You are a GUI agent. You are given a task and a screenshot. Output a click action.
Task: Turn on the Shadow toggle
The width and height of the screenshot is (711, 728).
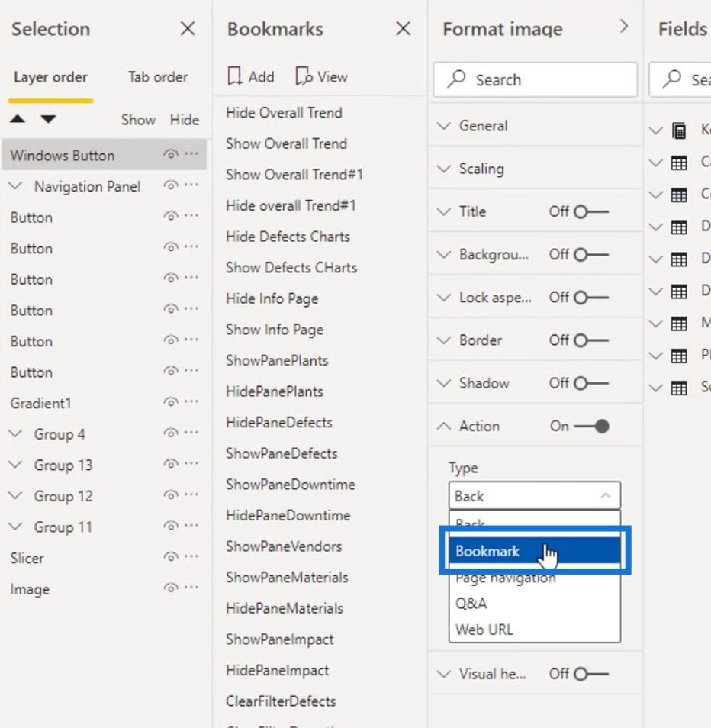pyautogui.click(x=590, y=383)
